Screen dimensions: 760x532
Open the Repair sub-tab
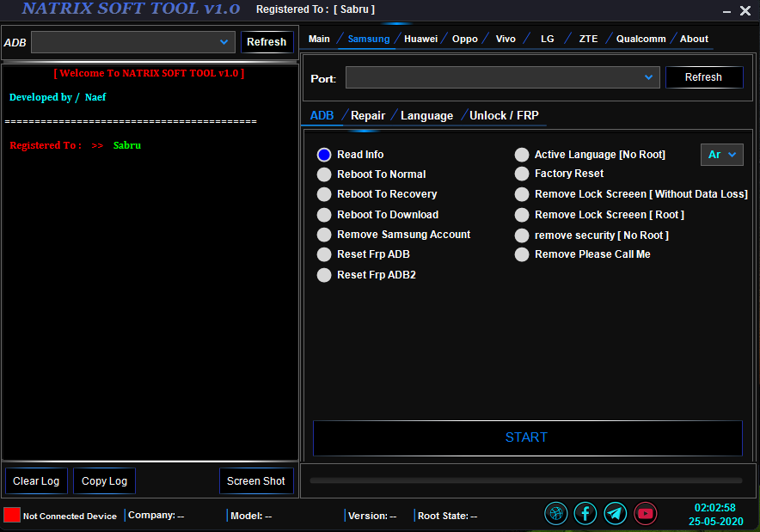(x=368, y=116)
